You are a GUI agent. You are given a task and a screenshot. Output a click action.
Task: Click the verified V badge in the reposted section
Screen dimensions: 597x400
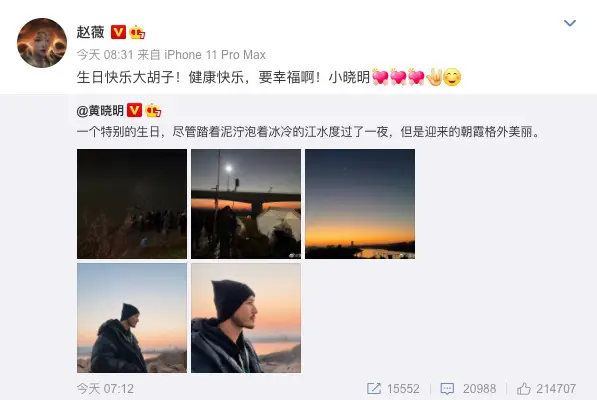[x=134, y=110]
